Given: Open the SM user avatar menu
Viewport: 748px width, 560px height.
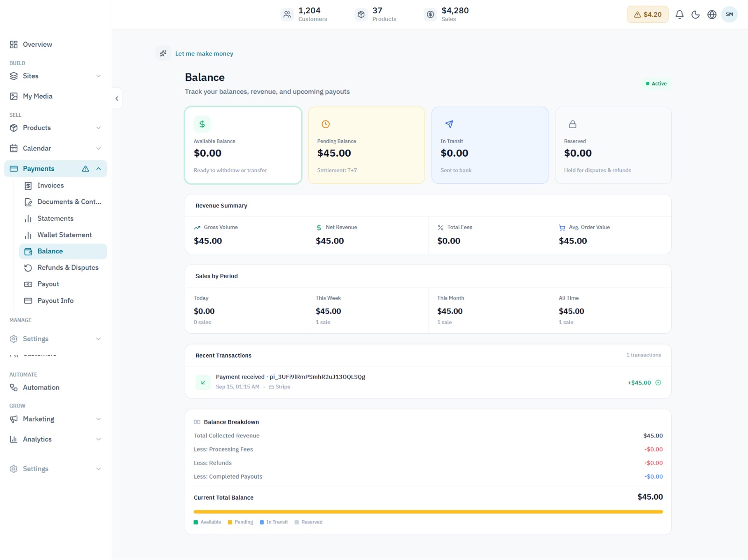Looking at the screenshot, I should 729,14.
